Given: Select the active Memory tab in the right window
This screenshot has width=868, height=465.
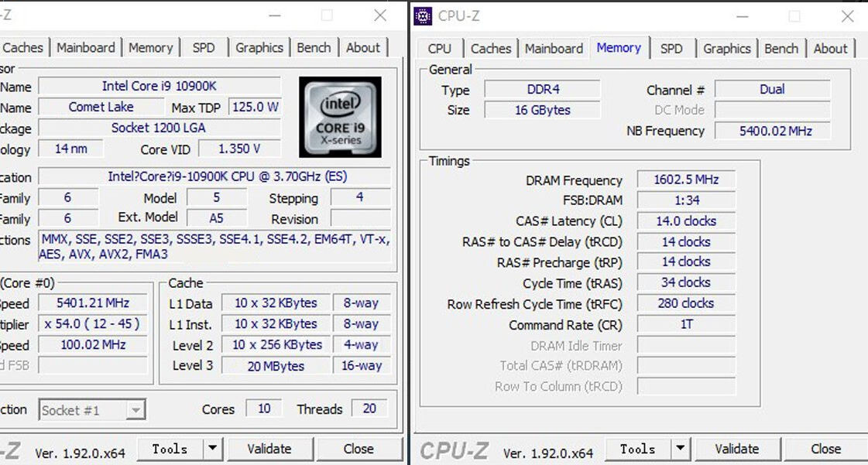Looking at the screenshot, I should pyautogui.click(x=619, y=47).
